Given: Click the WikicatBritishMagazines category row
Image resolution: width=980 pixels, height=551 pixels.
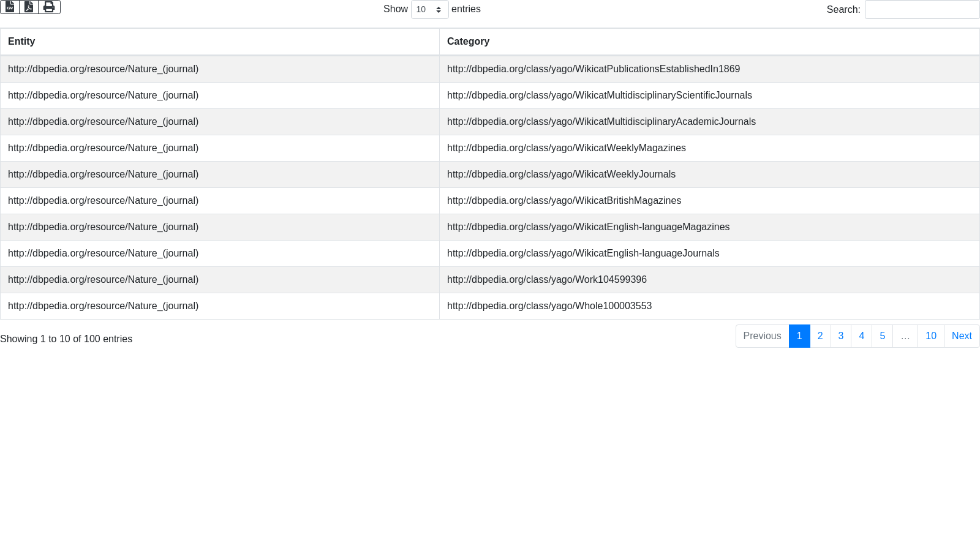Looking at the screenshot, I should click(x=563, y=201).
